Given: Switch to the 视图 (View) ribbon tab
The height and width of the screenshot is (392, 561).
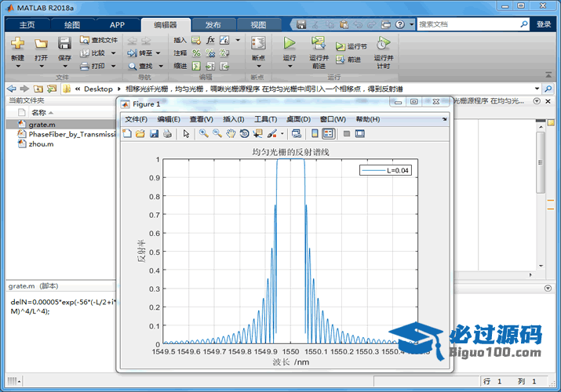Looking at the screenshot, I should 258,25.
